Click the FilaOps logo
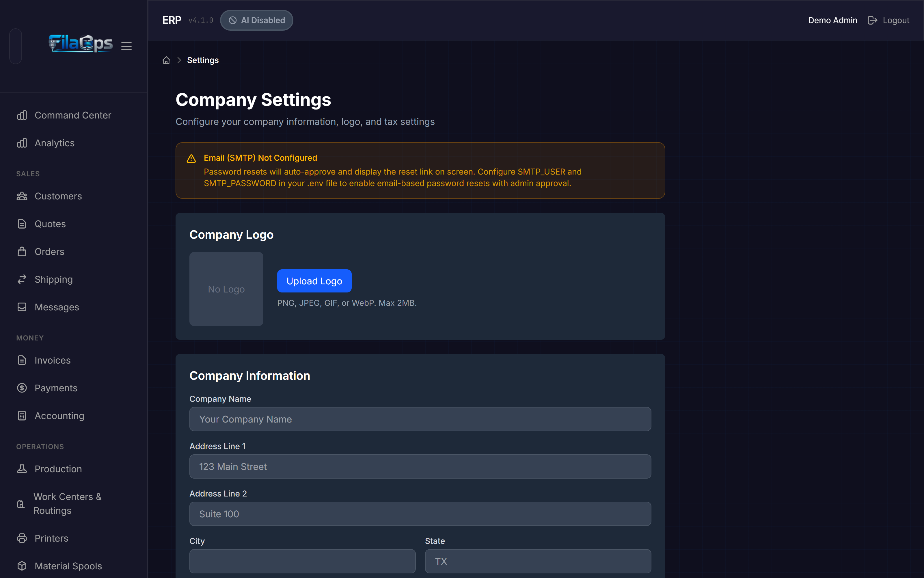924x578 pixels. tap(81, 43)
